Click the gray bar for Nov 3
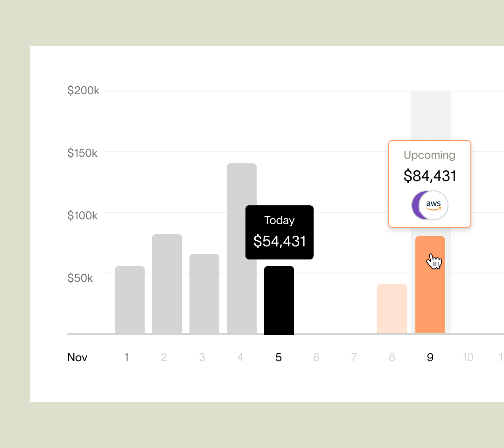 [x=204, y=294]
